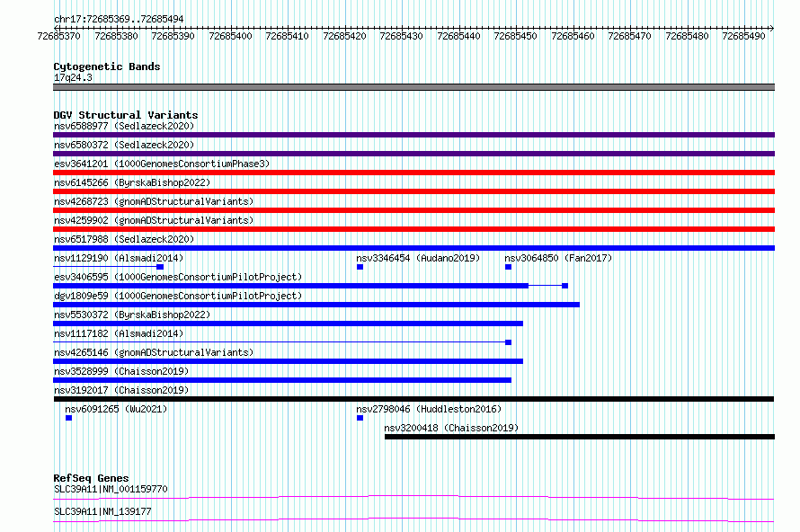Click the nsv6091265 (Wu2021) label
The image size is (800, 532).
point(116,409)
